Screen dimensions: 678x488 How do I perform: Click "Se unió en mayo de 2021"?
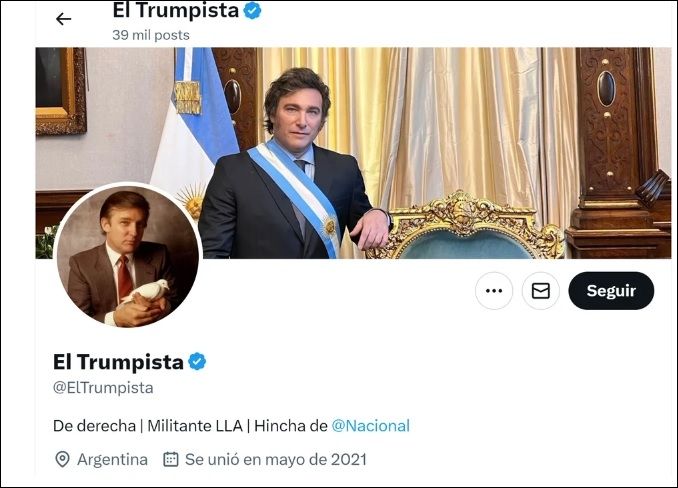(x=275, y=460)
